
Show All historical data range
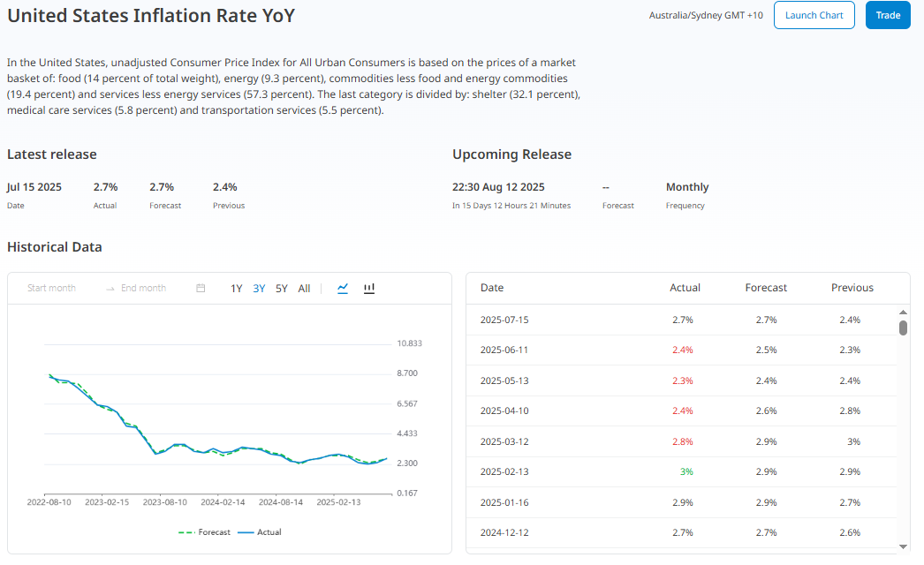point(304,289)
